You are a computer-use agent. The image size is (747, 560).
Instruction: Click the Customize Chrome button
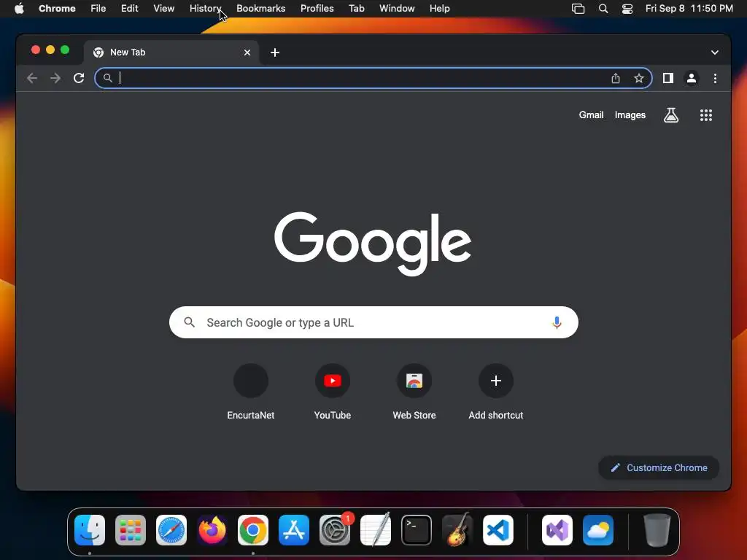pos(659,467)
